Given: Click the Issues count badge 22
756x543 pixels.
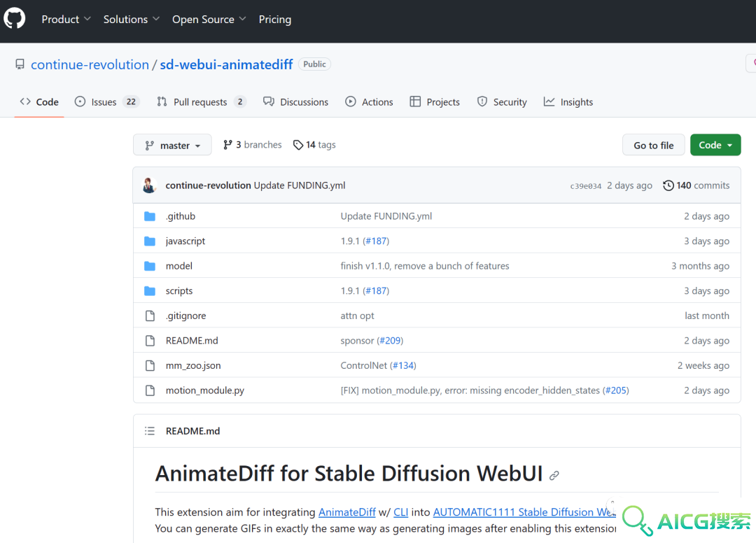Looking at the screenshot, I should click(x=131, y=102).
